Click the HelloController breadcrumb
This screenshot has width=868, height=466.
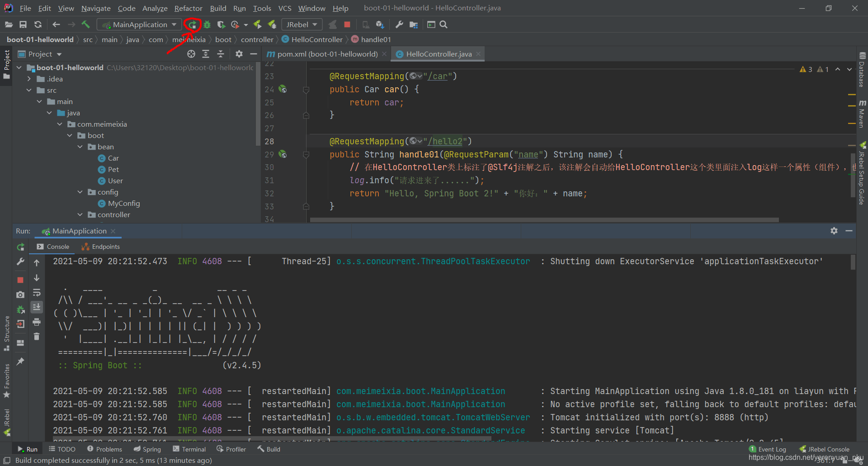click(x=312, y=39)
